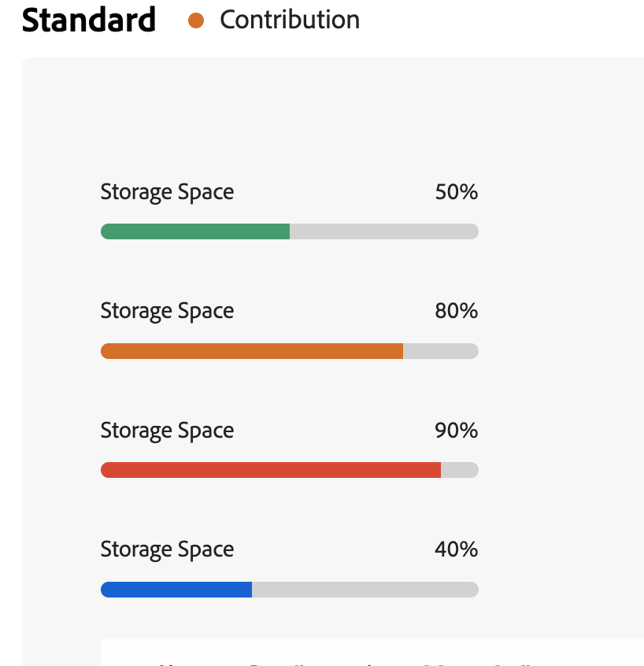Click the orange Contribution status dot

tap(196, 20)
